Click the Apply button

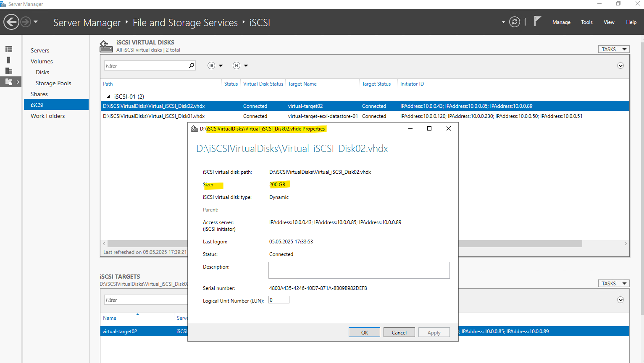434,332
